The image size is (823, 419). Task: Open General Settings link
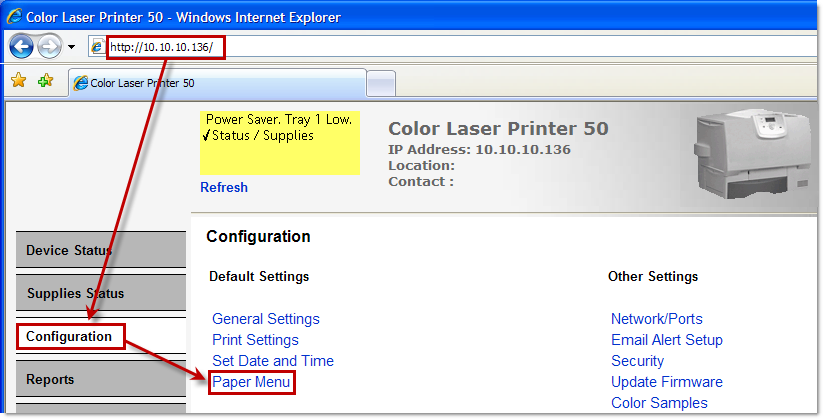tap(266, 319)
